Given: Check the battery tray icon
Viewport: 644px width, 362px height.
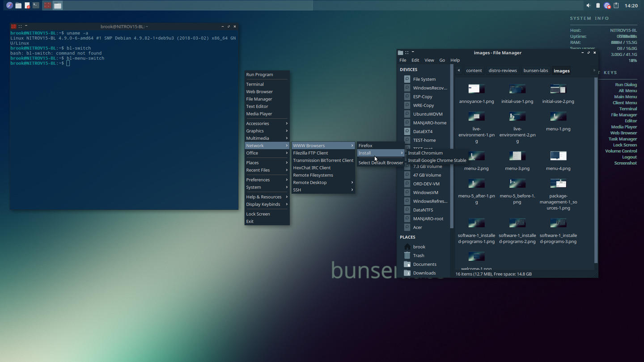Looking at the screenshot, I should (598, 5).
